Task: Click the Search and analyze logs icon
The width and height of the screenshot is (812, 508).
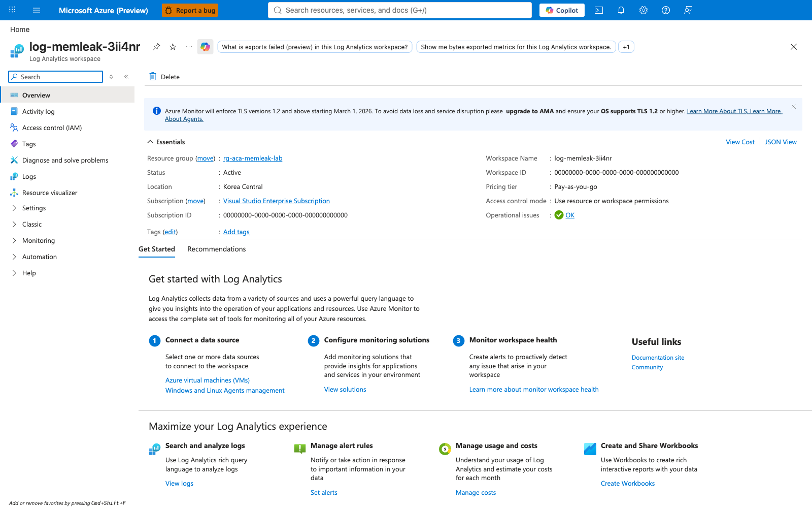Action: [x=155, y=449]
